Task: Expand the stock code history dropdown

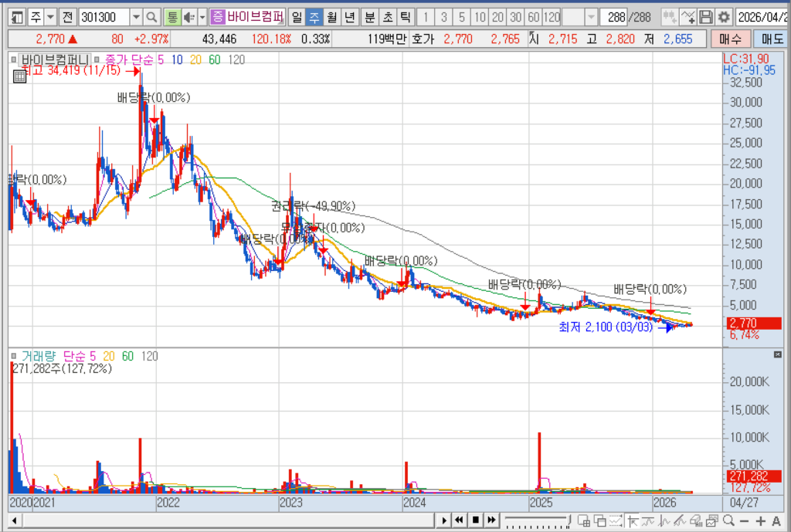Action: point(136,17)
